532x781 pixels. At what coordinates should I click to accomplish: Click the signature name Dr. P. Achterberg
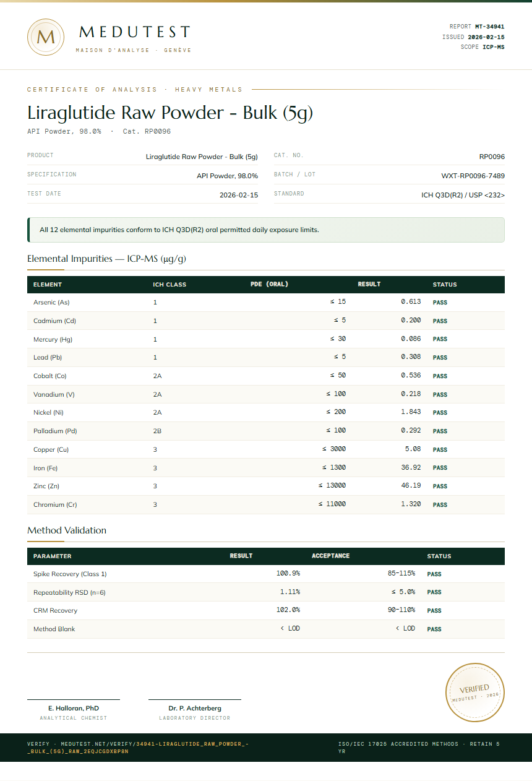coord(195,708)
